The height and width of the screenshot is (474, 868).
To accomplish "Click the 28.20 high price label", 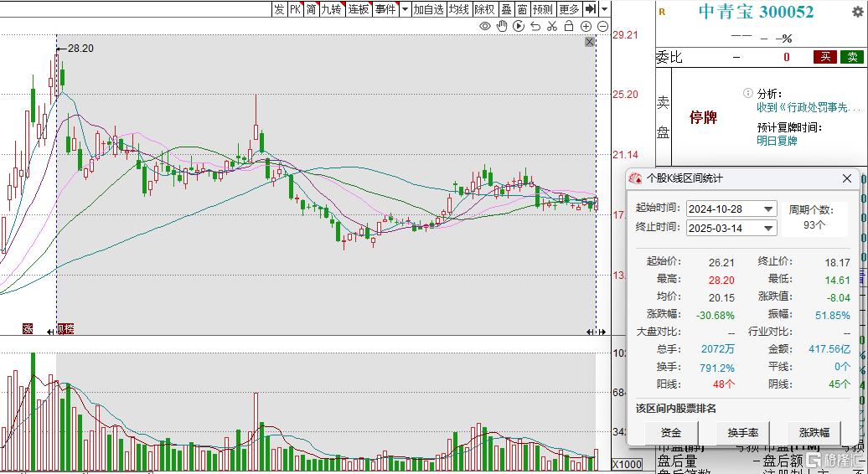I will [x=80, y=49].
